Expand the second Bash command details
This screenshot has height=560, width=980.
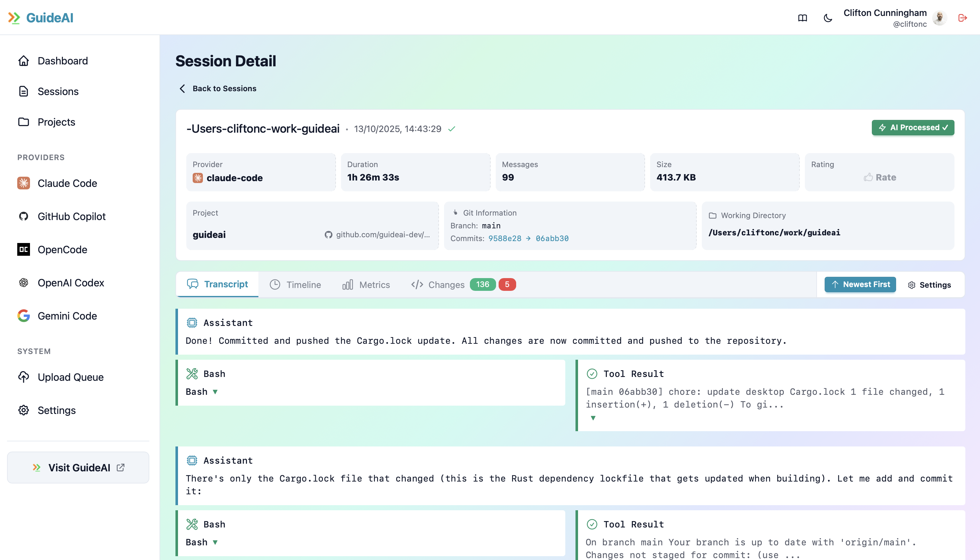pyautogui.click(x=215, y=542)
